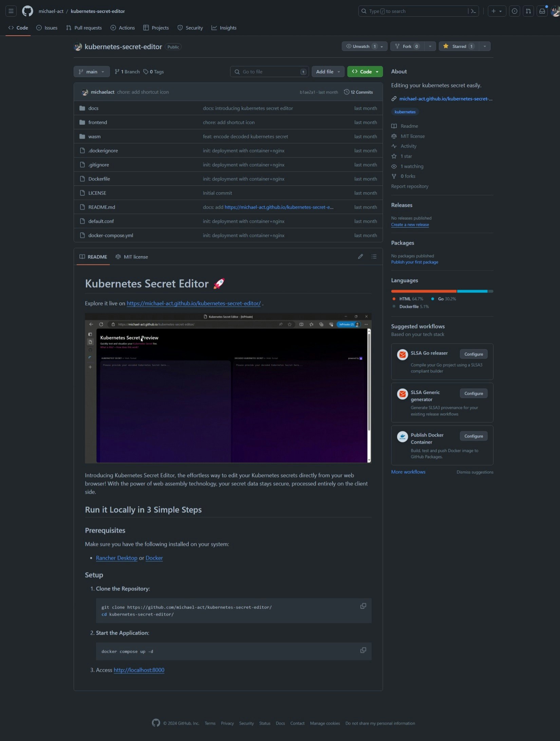The image size is (560, 741).
Task: Expand the star lists dropdown arrow
Action: (x=485, y=46)
